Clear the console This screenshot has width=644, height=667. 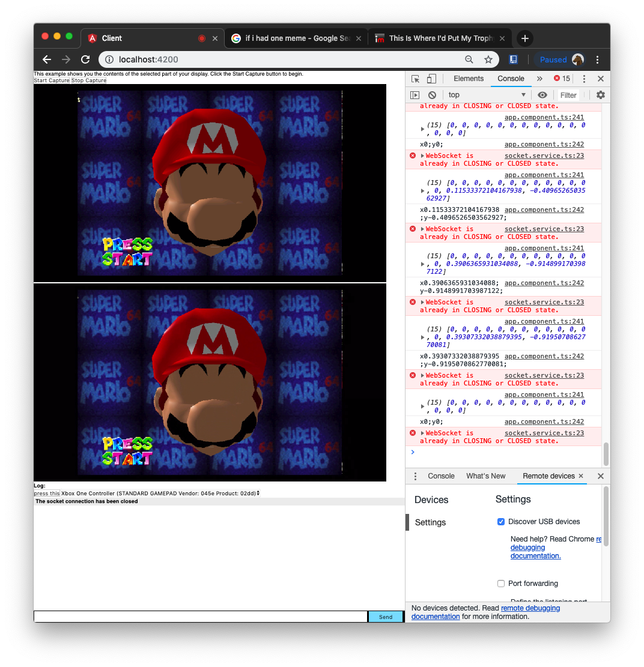(432, 95)
